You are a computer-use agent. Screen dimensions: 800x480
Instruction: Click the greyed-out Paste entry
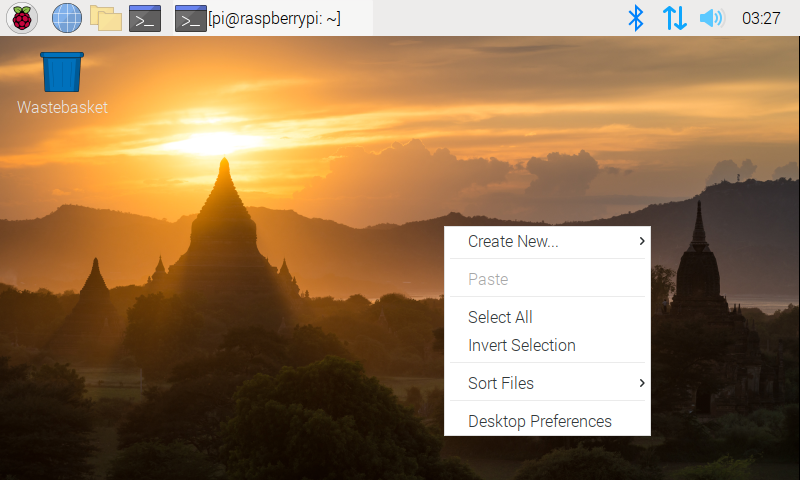488,279
